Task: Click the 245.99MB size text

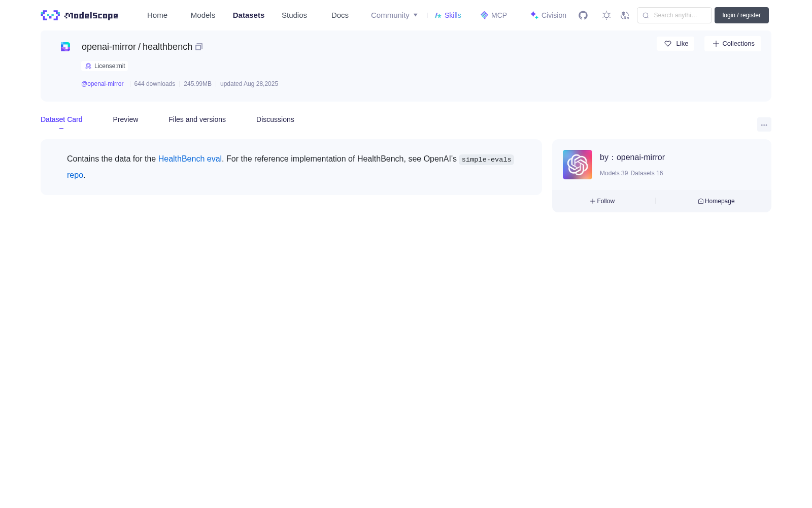Action: click(197, 84)
